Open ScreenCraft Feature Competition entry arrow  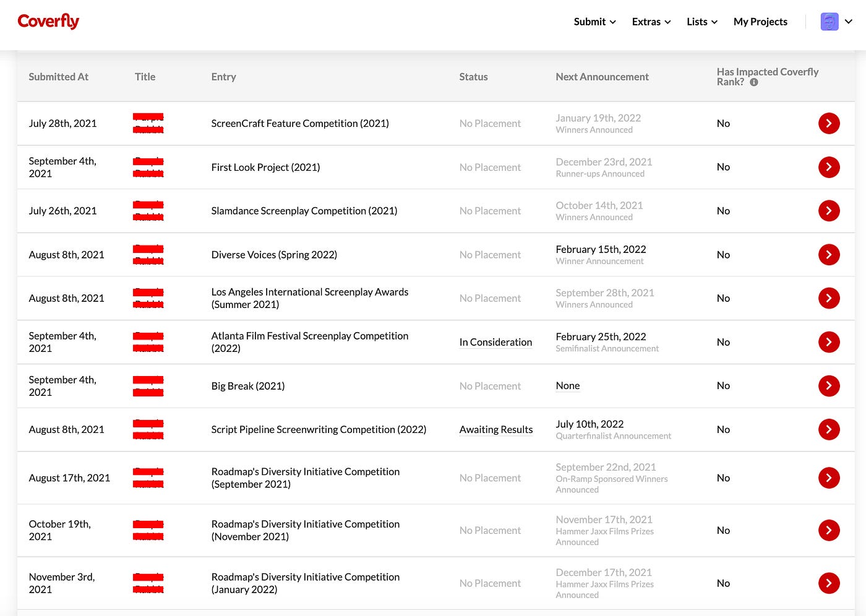829,123
